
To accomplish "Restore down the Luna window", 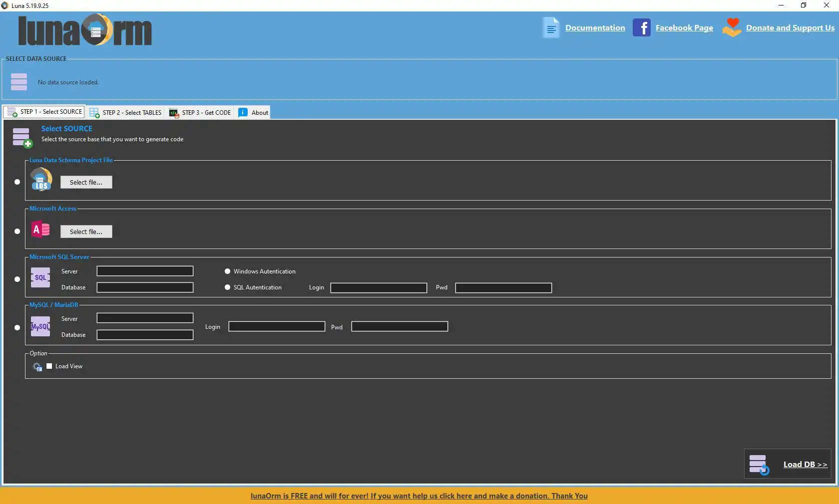I will click(x=804, y=5).
